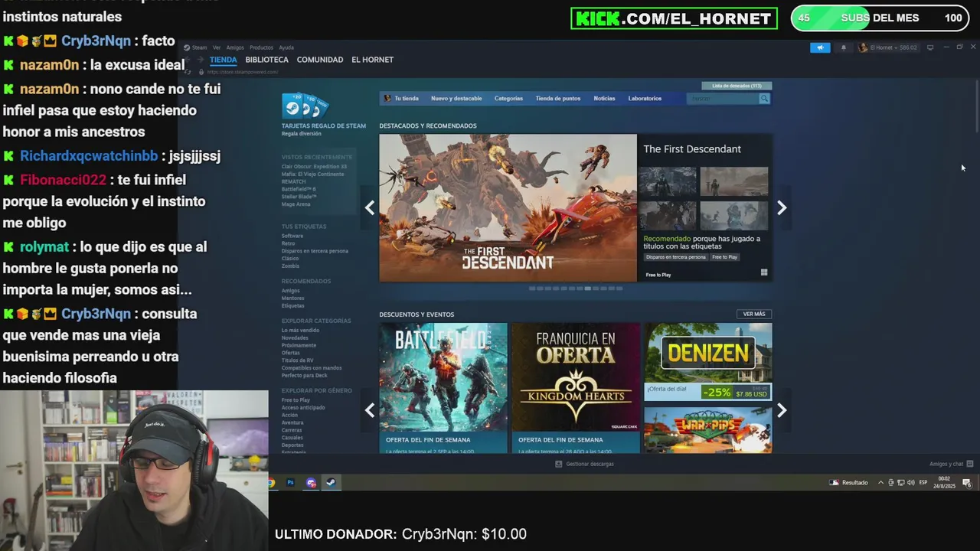Open the Kingdom Hearts franchise offer card
The image size is (980, 551).
click(576, 388)
